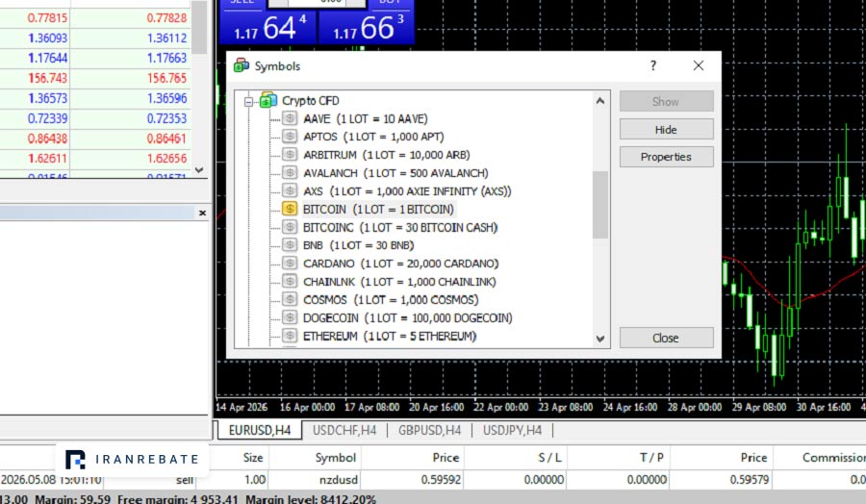Select ETHEREUM (1 LOT = 5 ETHEREUM) row
Image resolution: width=866 pixels, height=504 pixels.
coord(390,336)
